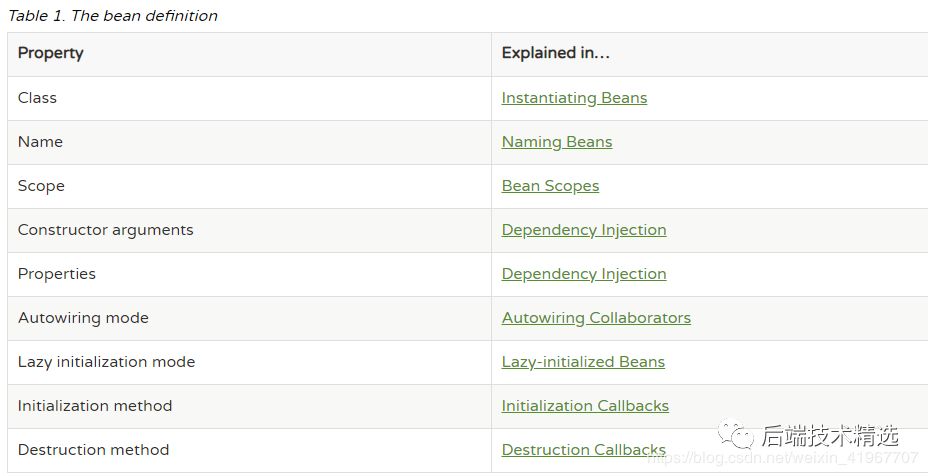Open the Destruction Callbacks link
The height and width of the screenshot is (476, 928).
584,450
